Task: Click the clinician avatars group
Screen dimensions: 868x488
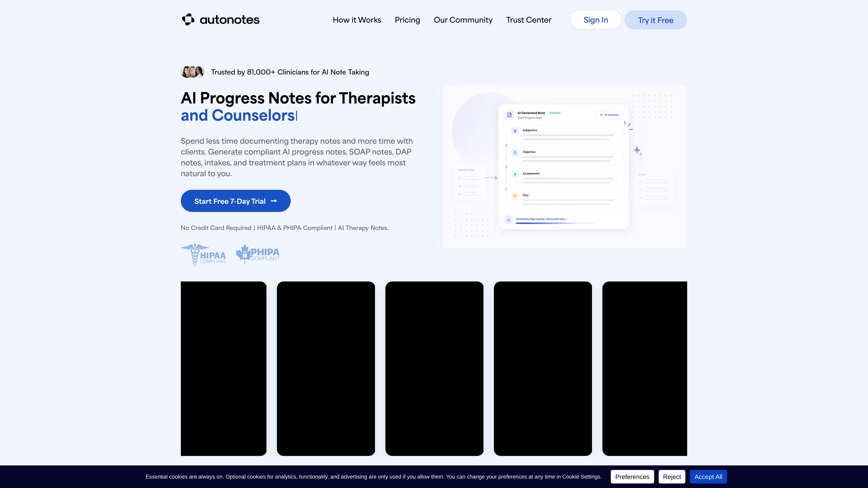Action: tap(192, 72)
